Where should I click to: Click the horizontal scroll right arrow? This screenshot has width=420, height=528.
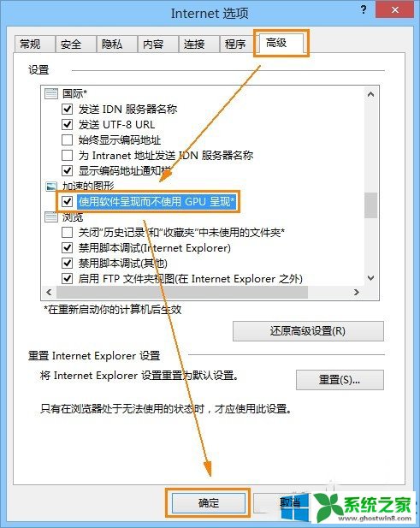[357, 293]
